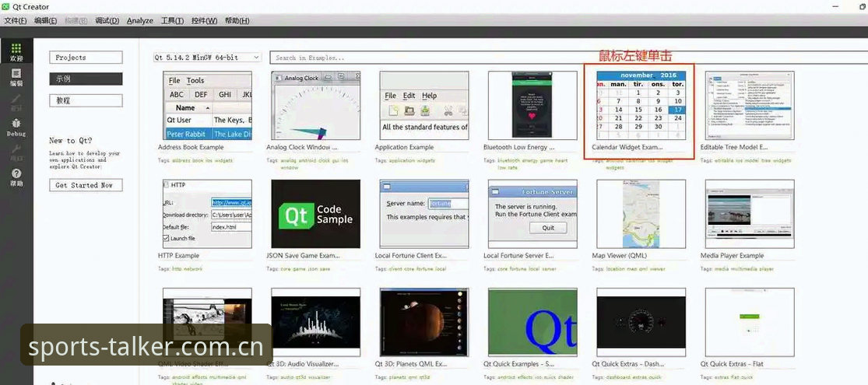Open the Analog Clock Window thumbnail
Screen dimensions: 868x385
pyautogui.click(x=315, y=105)
